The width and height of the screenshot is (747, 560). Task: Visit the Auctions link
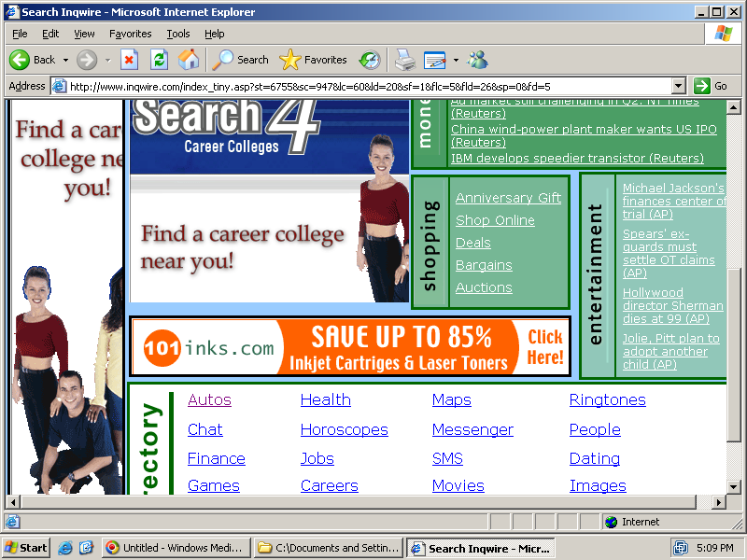pos(484,287)
